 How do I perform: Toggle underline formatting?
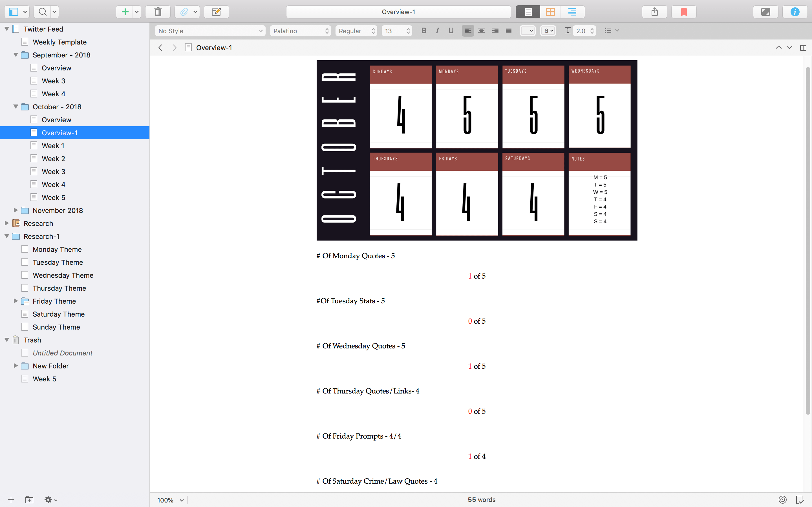coord(451,30)
